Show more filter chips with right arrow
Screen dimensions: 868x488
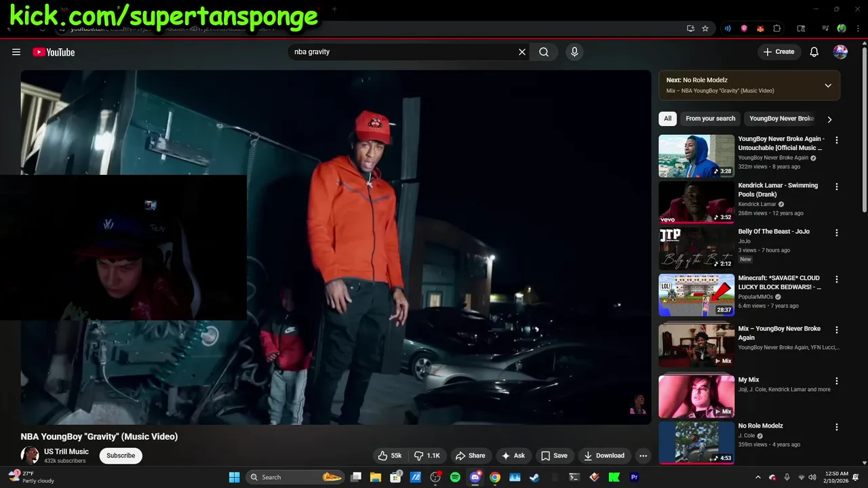coord(829,119)
